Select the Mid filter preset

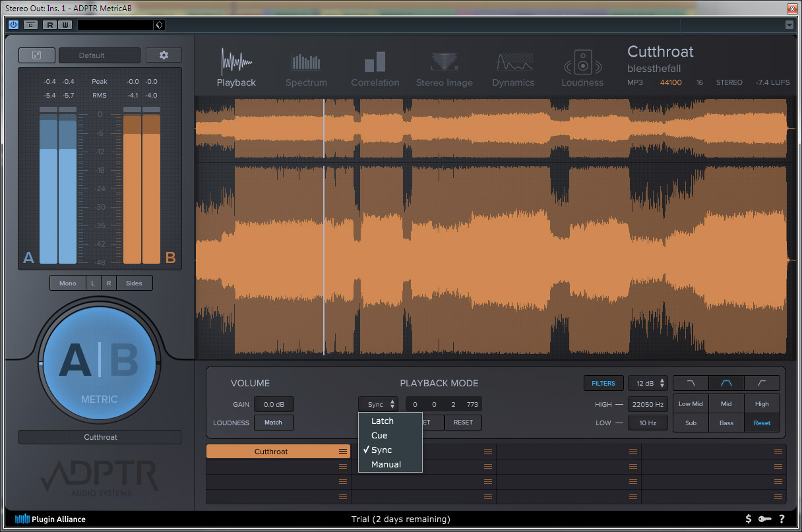tap(726, 404)
